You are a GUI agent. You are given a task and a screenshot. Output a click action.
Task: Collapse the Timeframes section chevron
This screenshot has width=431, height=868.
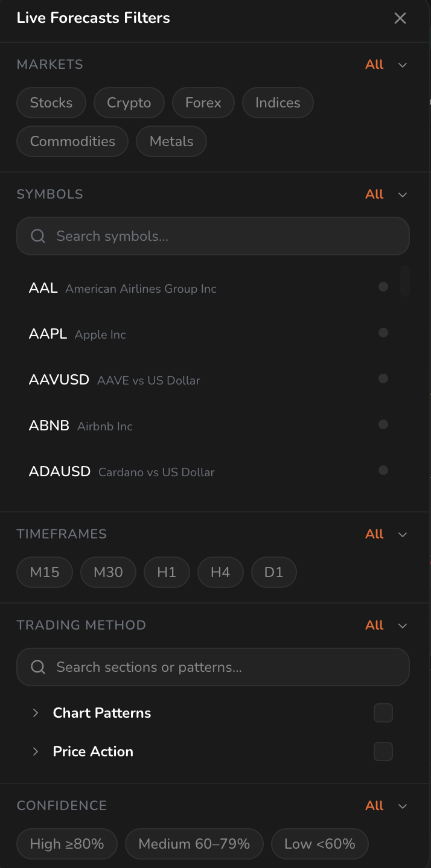tap(403, 534)
